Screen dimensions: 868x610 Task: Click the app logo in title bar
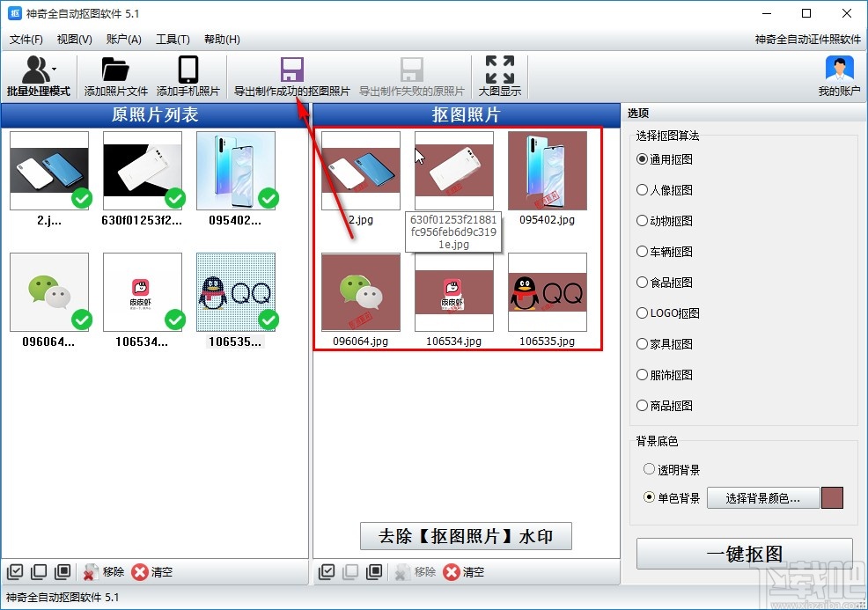(x=15, y=13)
